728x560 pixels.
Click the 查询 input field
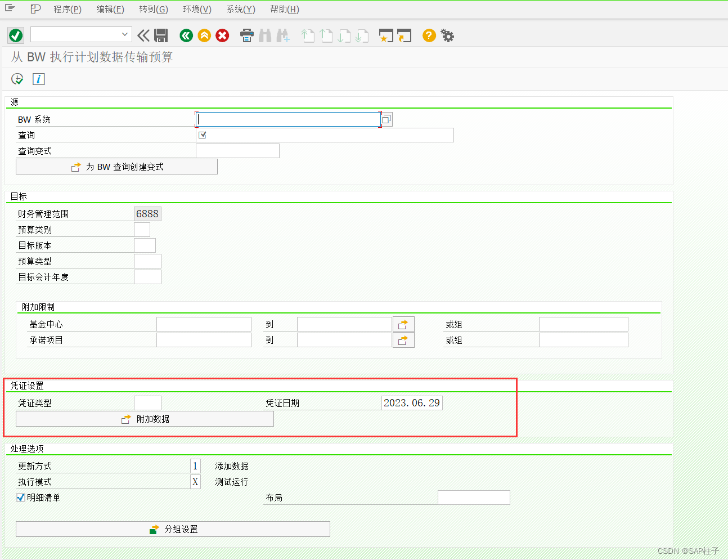coord(325,135)
